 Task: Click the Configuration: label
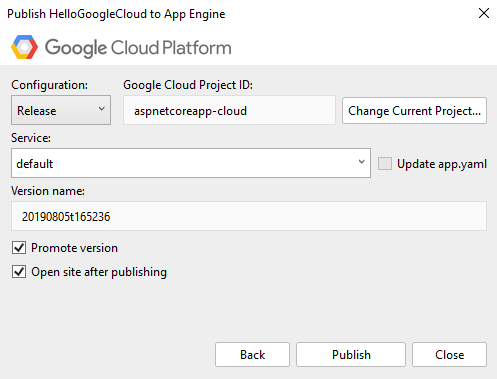point(50,85)
